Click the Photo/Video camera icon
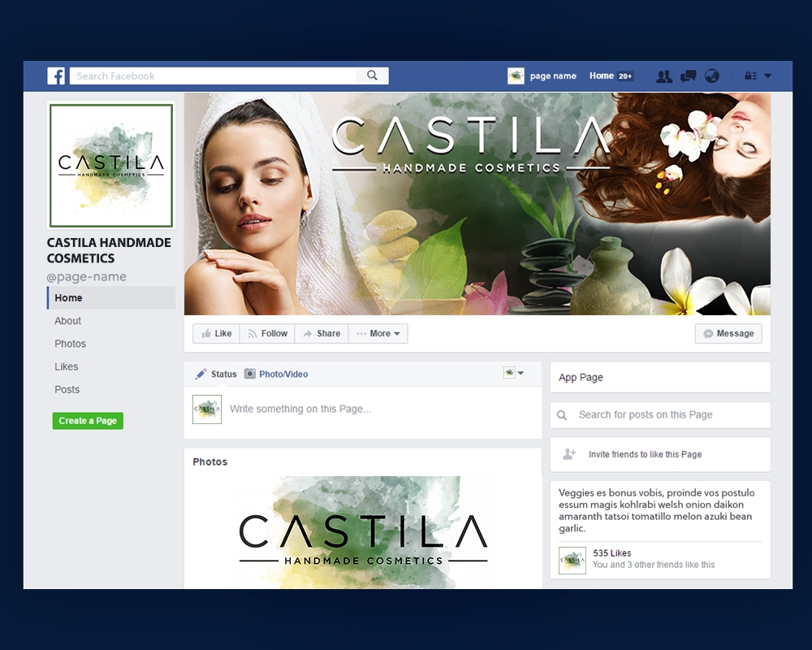The image size is (812, 650). coord(252,374)
